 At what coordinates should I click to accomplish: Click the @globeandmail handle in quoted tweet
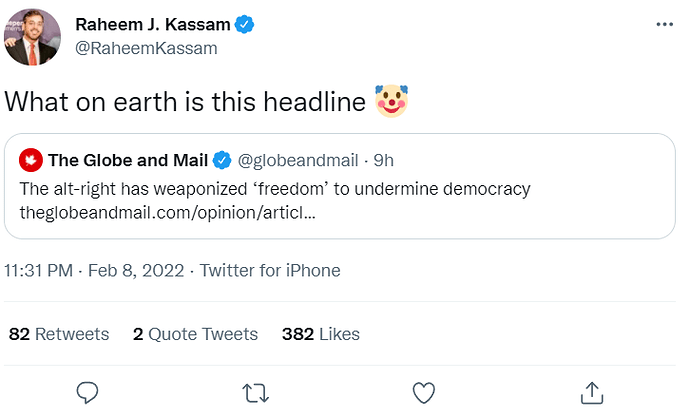click(x=296, y=160)
